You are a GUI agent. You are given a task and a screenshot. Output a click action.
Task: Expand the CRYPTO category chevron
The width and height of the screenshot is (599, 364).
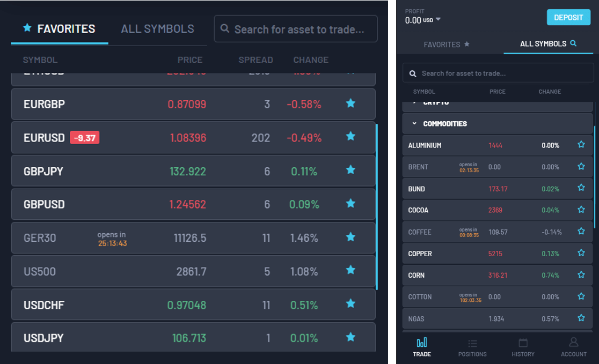[414, 102]
